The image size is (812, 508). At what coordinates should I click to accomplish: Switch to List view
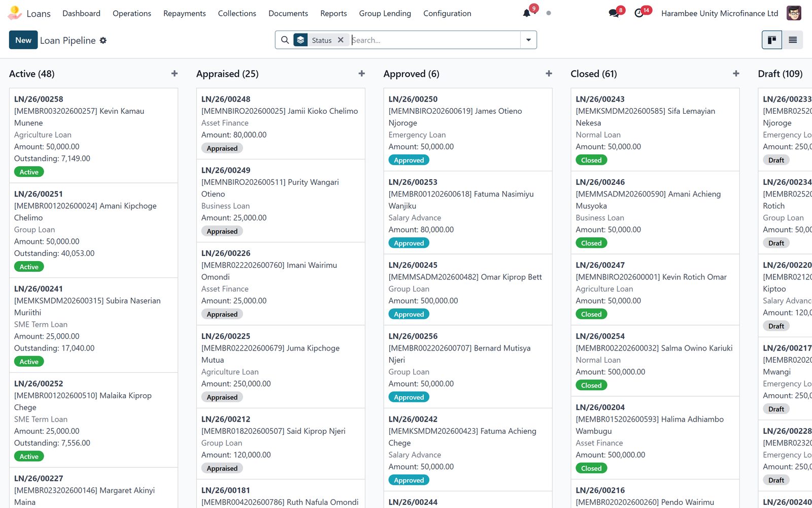[793, 40]
